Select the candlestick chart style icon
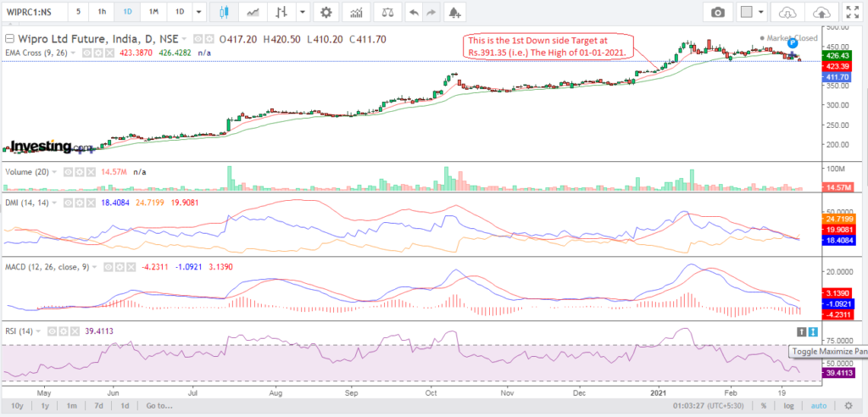This screenshot has height=417, width=868. point(224,12)
